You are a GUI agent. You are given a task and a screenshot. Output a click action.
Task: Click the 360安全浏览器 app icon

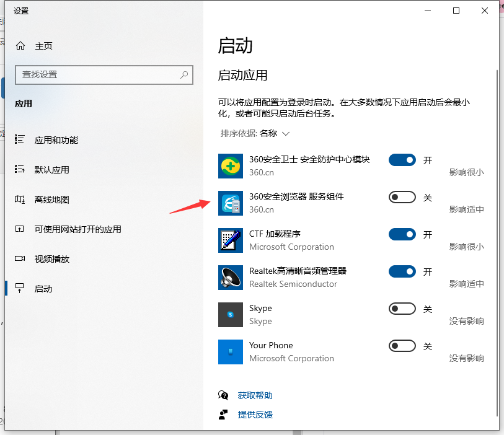pyautogui.click(x=230, y=203)
